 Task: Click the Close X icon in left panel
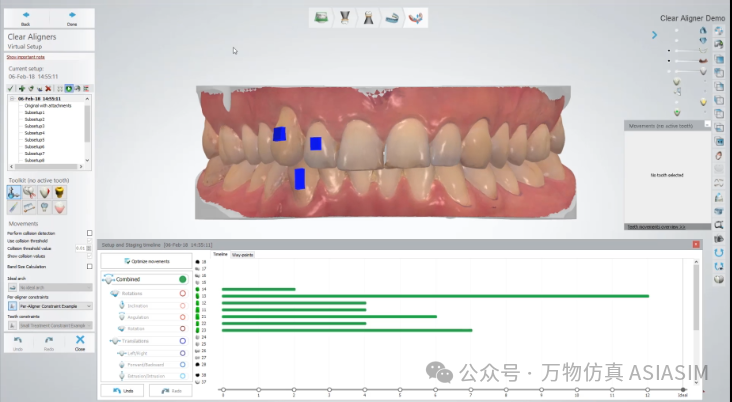[x=79, y=341]
